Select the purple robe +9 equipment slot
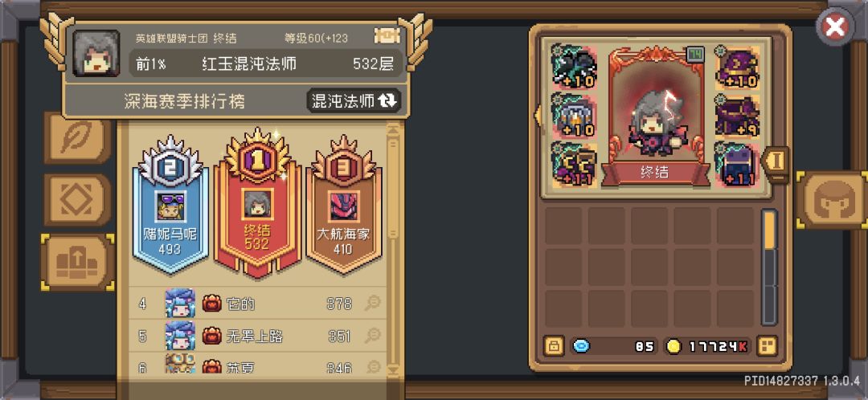Screen dimensions: 868x400 click(737, 116)
